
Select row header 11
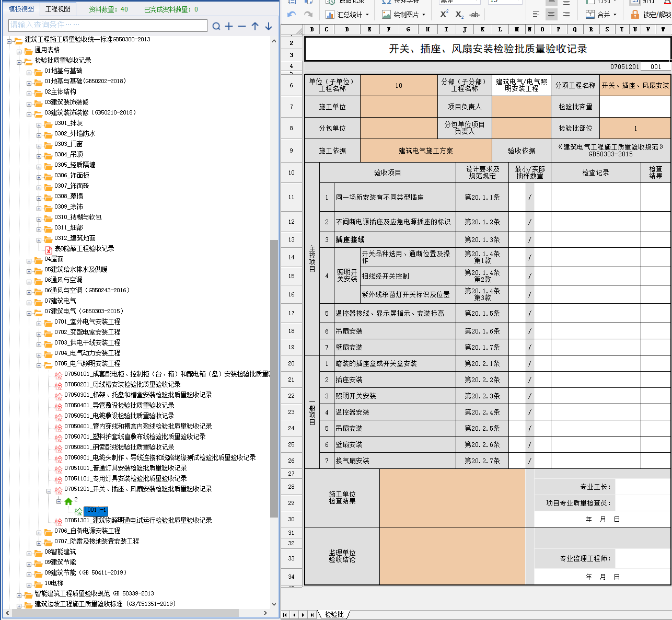[292, 197]
